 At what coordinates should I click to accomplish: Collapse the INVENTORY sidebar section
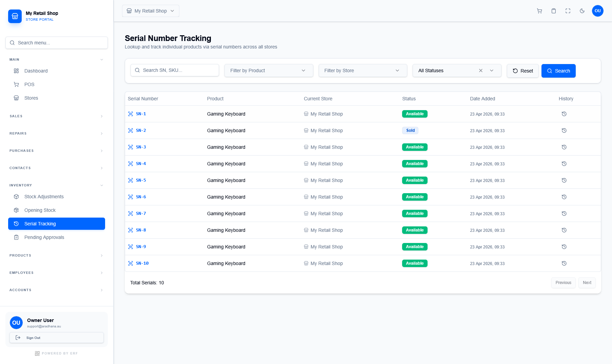56,185
